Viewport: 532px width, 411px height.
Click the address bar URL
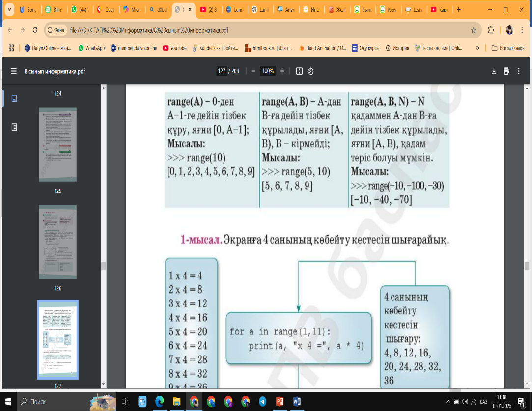149,30
